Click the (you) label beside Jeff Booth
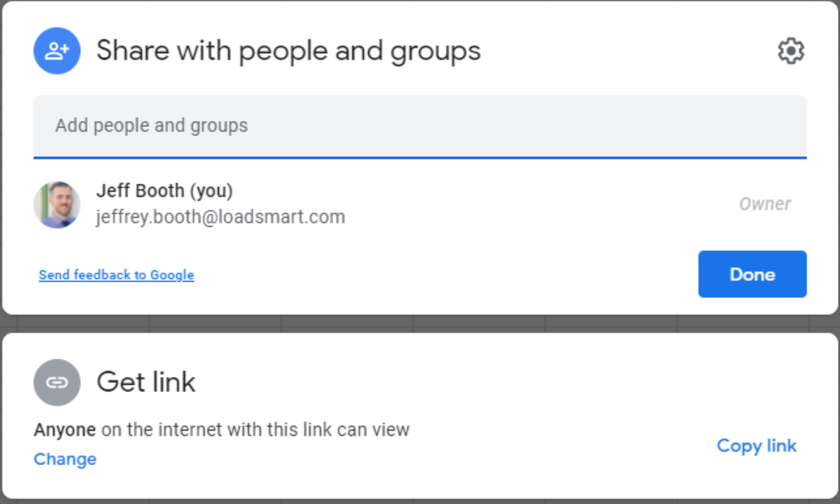Screen dimensions: 840x504 [x=211, y=191]
